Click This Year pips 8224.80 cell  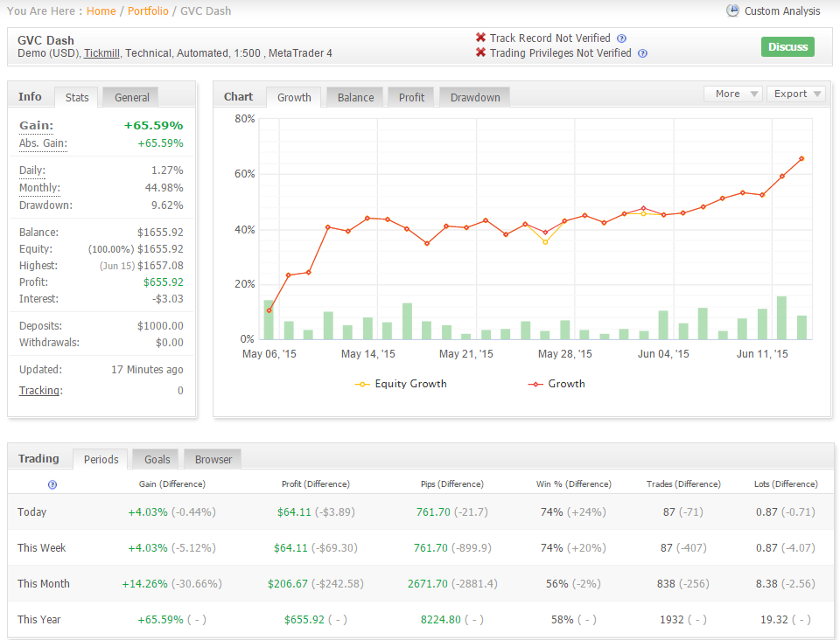[x=440, y=620]
